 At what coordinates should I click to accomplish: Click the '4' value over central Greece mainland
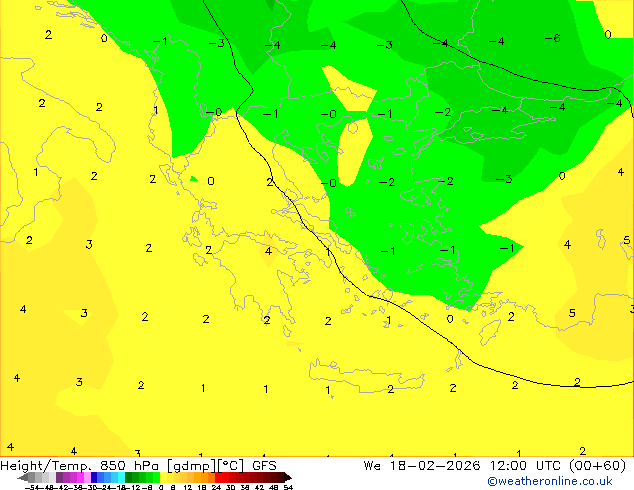pos(268,251)
